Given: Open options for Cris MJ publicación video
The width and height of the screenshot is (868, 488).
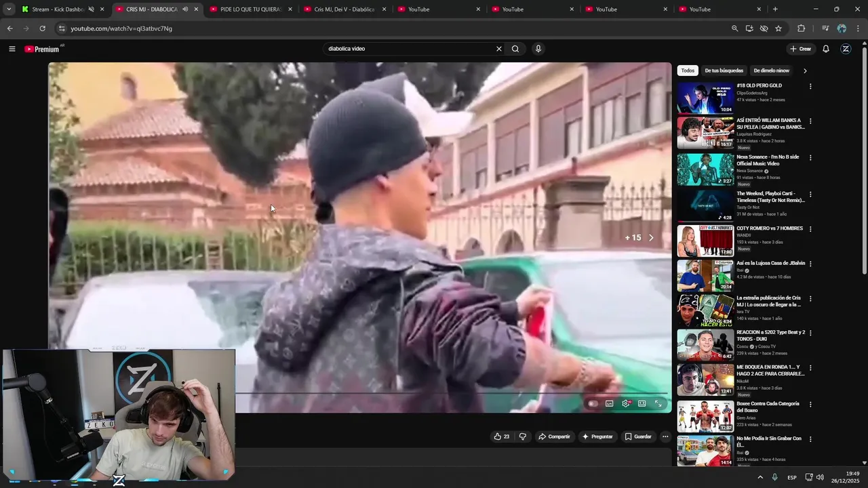Looking at the screenshot, I should (810, 298).
